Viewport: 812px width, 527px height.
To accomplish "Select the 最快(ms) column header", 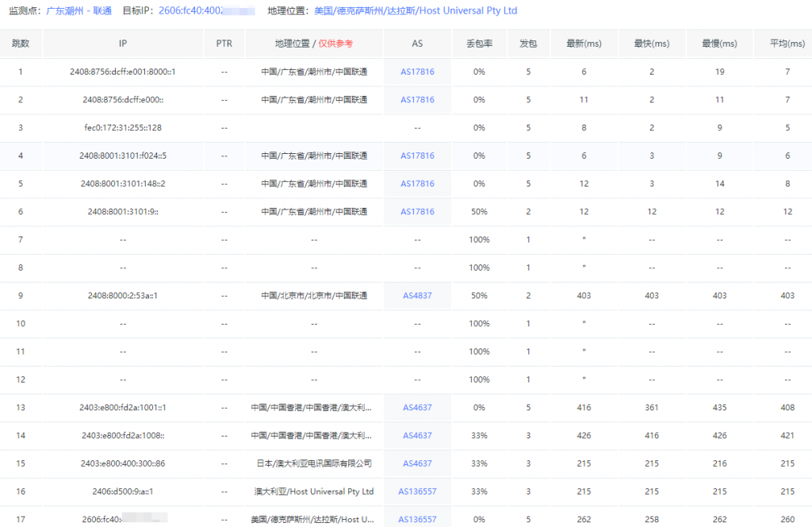I will (652, 44).
